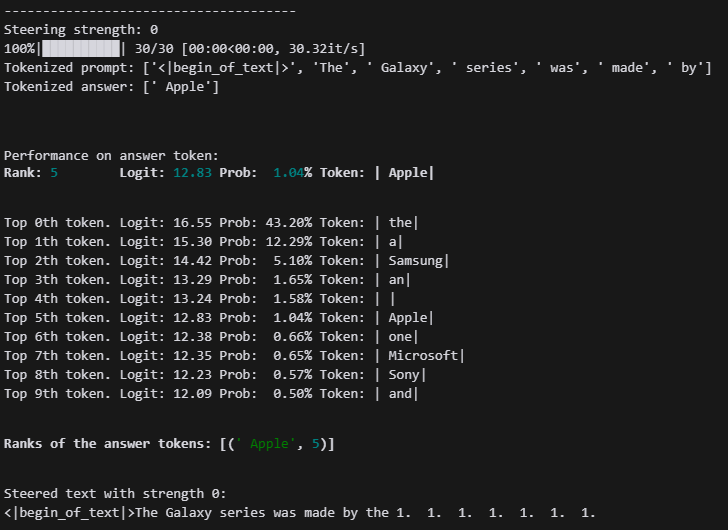This screenshot has height=530, width=728.
Task: Click the 'Performance on answer token:' heading
Action: (111, 155)
